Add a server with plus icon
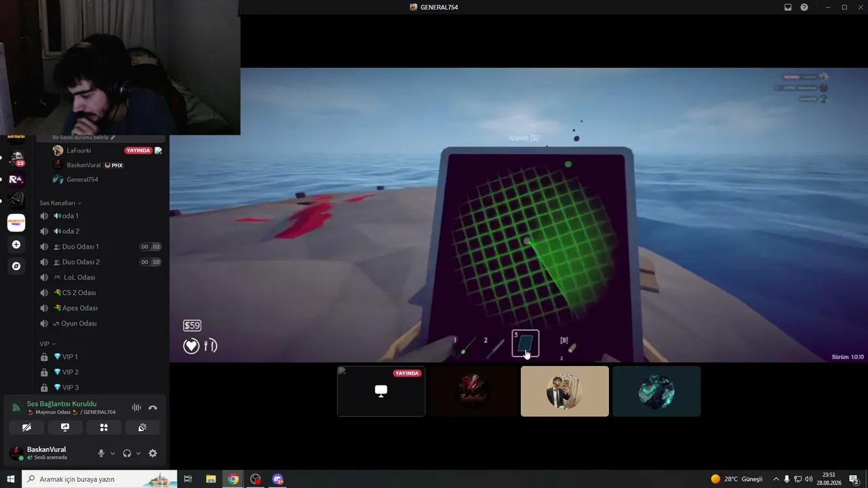The height and width of the screenshot is (488, 868). point(16,245)
